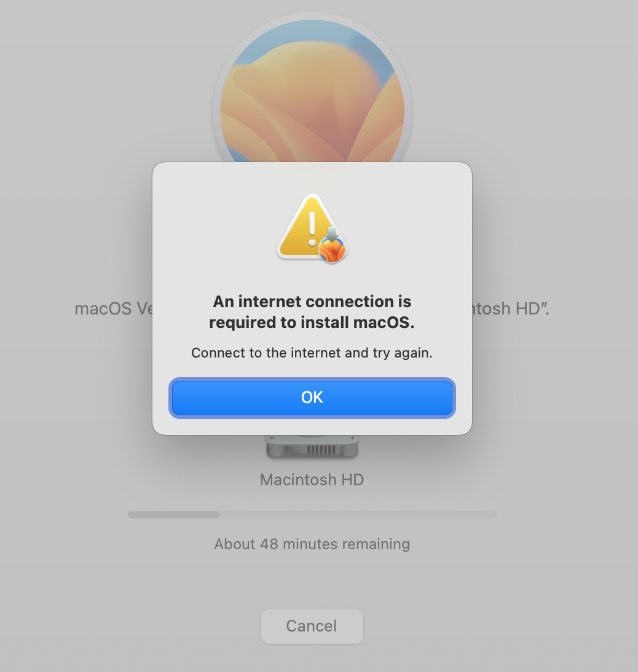Click the partially hidden "tosh HD" text

tap(510, 308)
